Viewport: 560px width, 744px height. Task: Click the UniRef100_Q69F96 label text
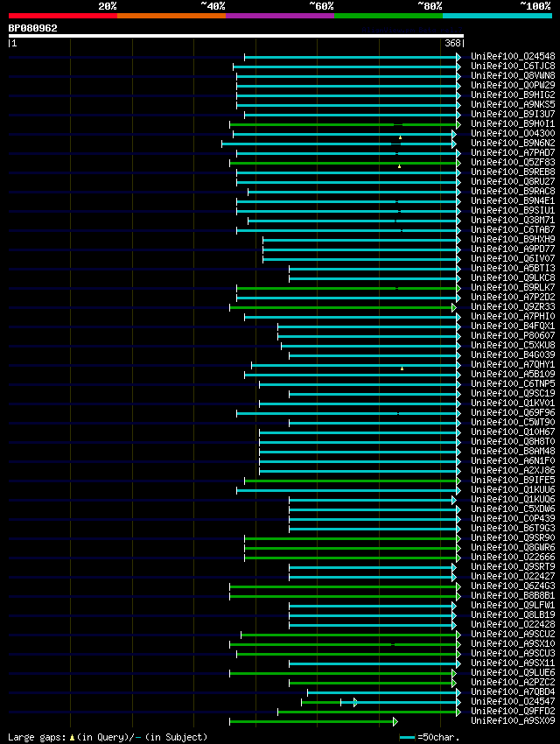click(513, 412)
